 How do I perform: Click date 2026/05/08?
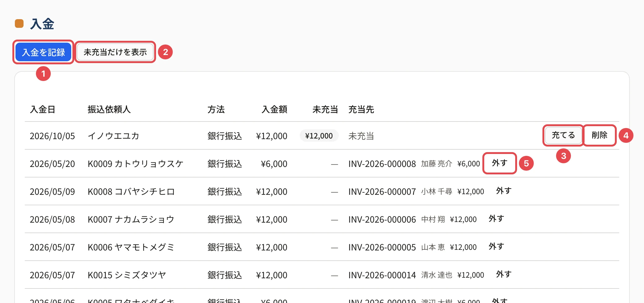pyautogui.click(x=52, y=220)
